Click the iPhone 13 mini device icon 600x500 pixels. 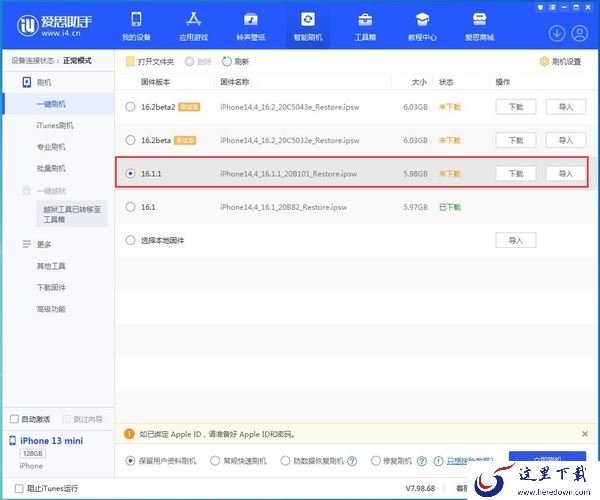click(x=12, y=441)
